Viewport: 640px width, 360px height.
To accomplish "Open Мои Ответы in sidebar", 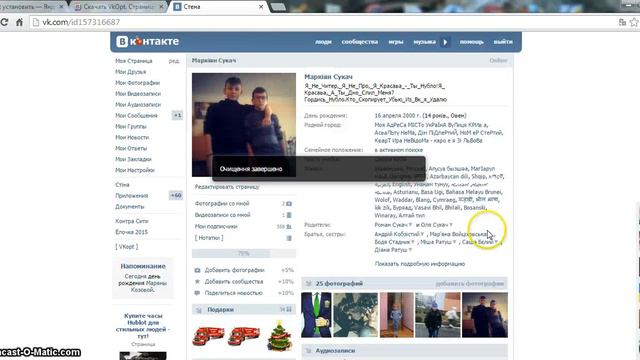I will tap(131, 149).
